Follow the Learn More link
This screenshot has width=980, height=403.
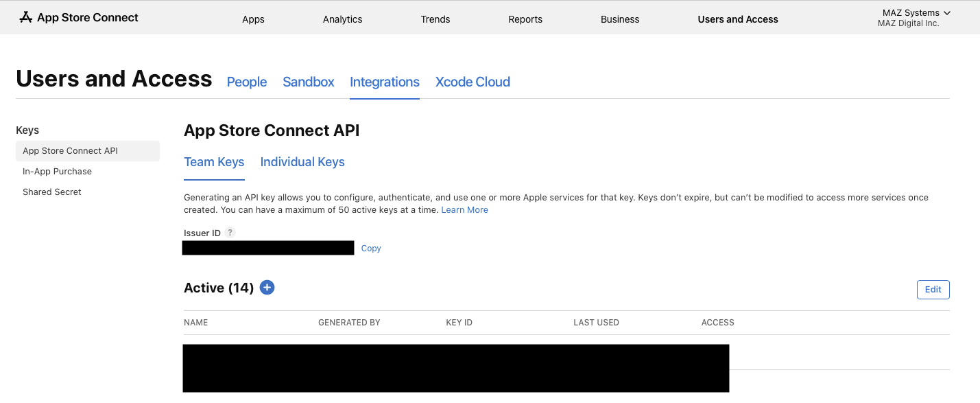(465, 210)
